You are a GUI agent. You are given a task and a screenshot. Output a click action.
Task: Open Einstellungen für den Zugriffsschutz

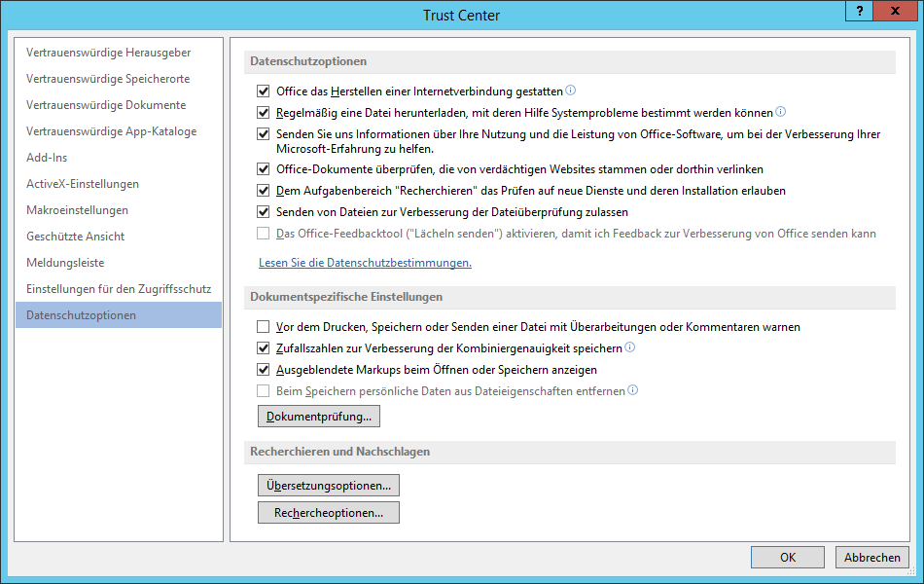pyautogui.click(x=119, y=288)
